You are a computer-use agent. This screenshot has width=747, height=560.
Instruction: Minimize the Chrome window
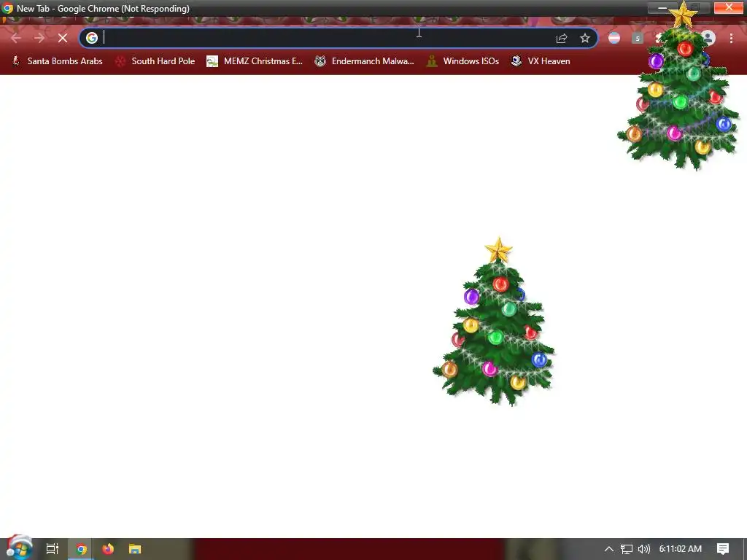(x=662, y=7)
